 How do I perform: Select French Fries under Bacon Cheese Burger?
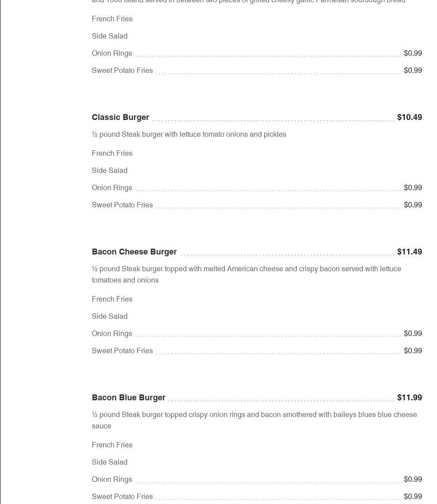pos(112,299)
